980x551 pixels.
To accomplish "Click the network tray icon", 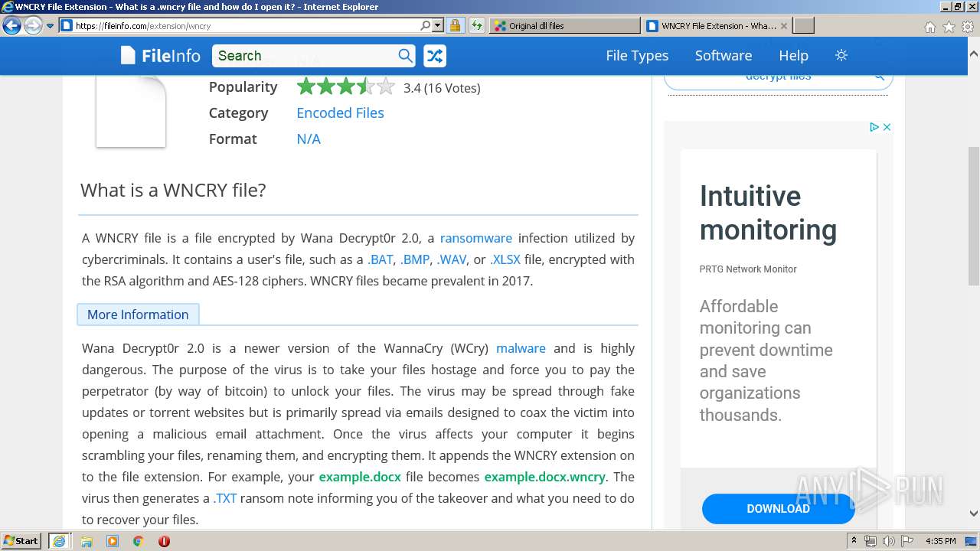I will [x=871, y=541].
